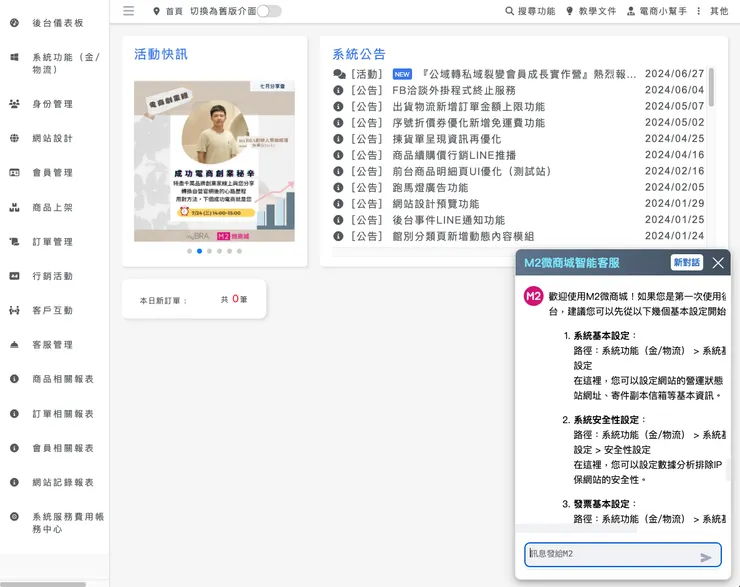Open 公域轉私域裂變會員成長實作營 announcement

pos(529,74)
